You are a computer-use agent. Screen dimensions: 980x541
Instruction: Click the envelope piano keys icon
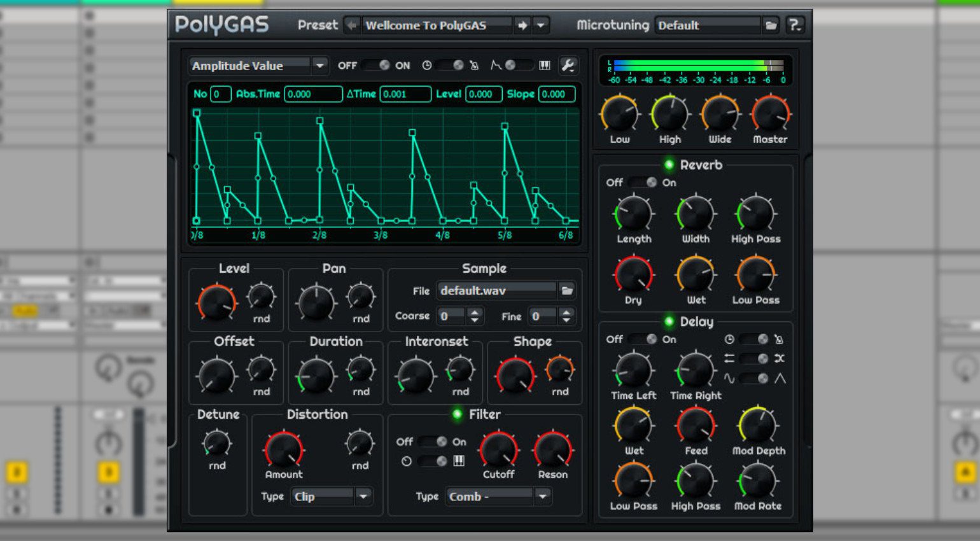point(545,65)
